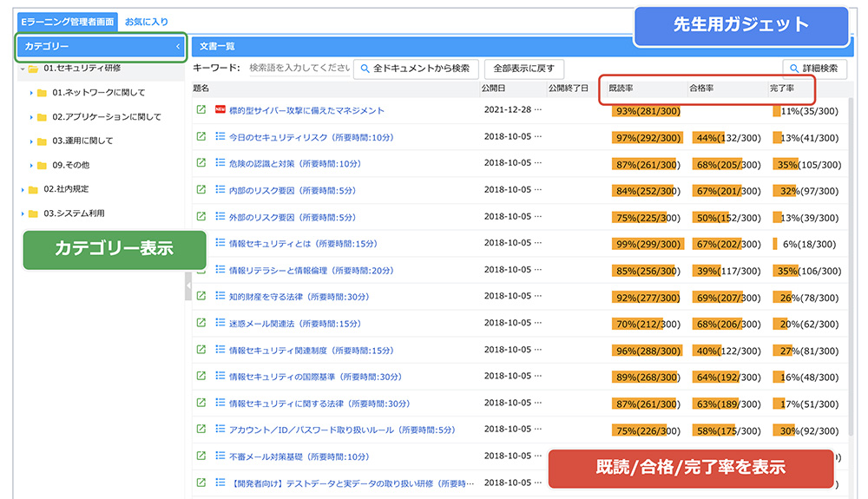The width and height of the screenshot is (868, 499).
Task: Click the 既読率 bar showing 93%(281/300)
Action: 646,111
